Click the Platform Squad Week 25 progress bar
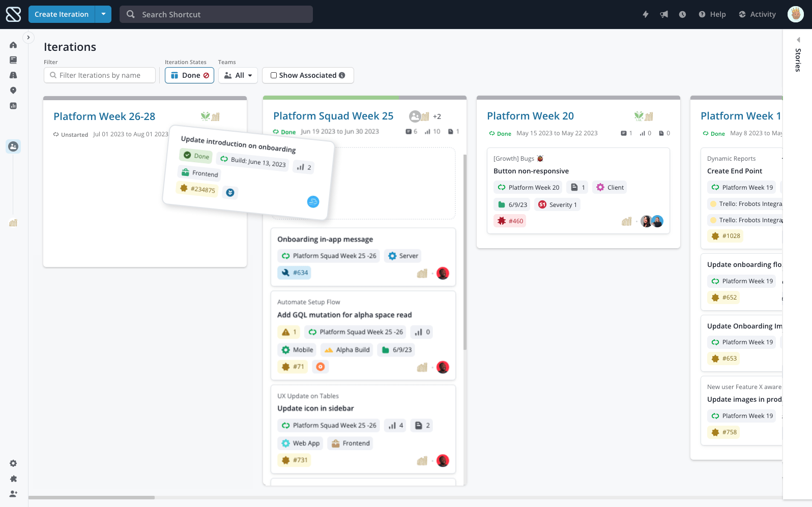The image size is (812, 507). [365, 98]
